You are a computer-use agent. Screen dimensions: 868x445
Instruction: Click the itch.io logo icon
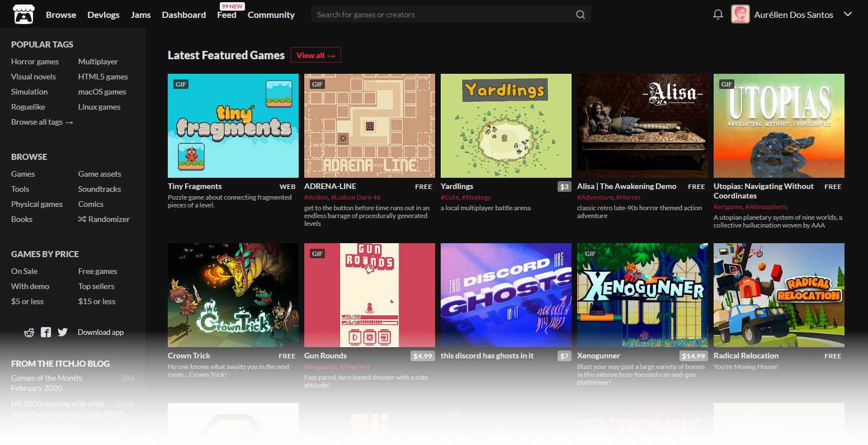(x=24, y=15)
